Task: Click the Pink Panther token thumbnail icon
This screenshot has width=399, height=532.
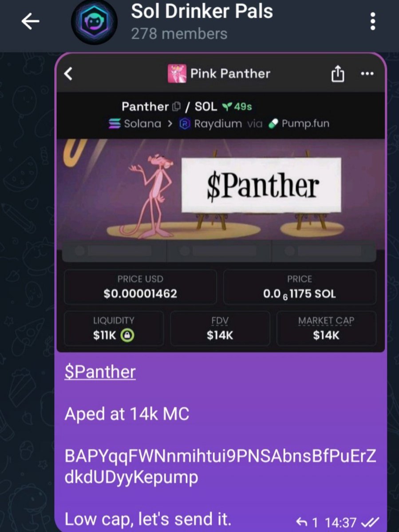Action: coord(176,74)
